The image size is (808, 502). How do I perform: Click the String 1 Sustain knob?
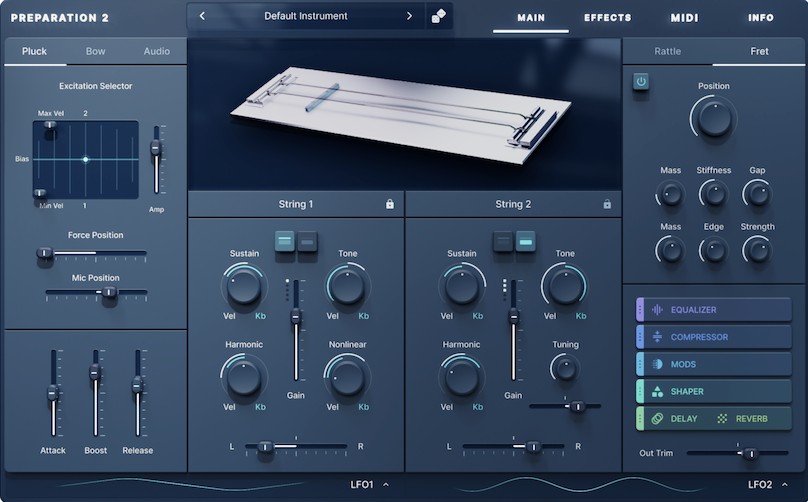click(x=244, y=286)
